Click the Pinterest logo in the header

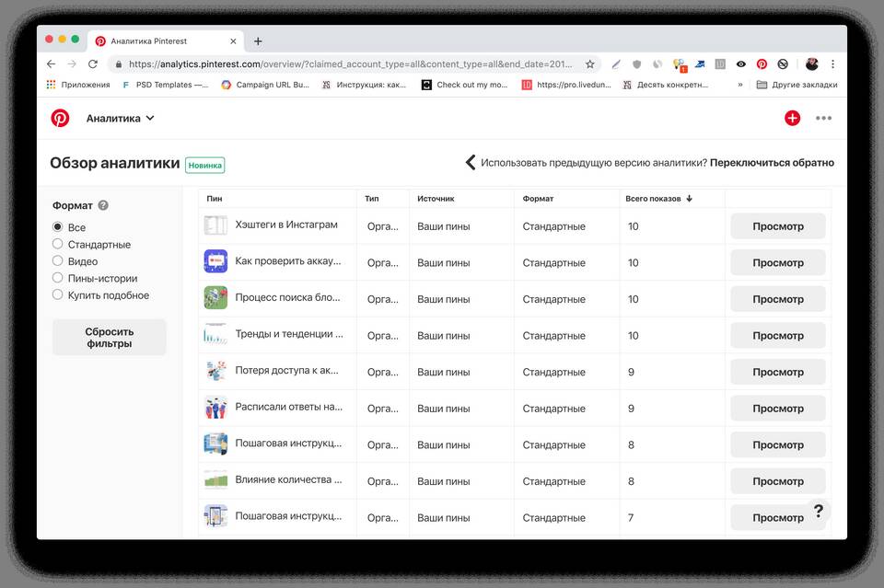tap(60, 118)
